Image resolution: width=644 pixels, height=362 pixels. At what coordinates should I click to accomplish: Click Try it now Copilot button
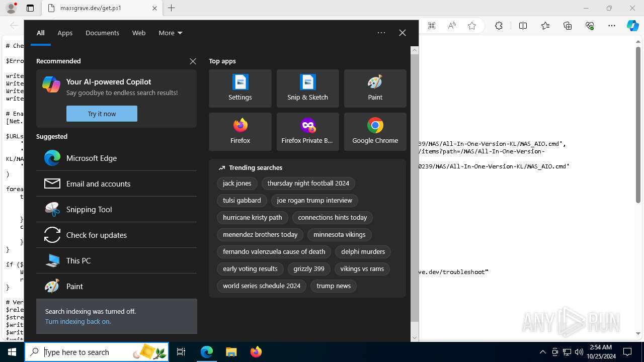coord(102,114)
